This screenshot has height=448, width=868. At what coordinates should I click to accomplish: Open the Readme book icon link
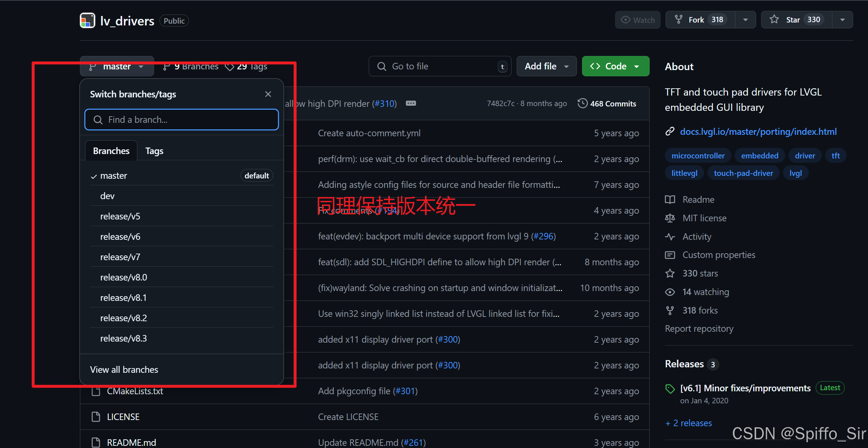(x=670, y=199)
